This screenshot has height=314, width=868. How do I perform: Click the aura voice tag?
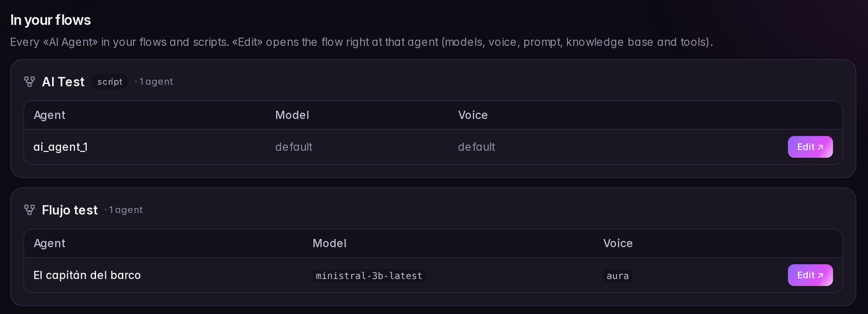tap(617, 276)
